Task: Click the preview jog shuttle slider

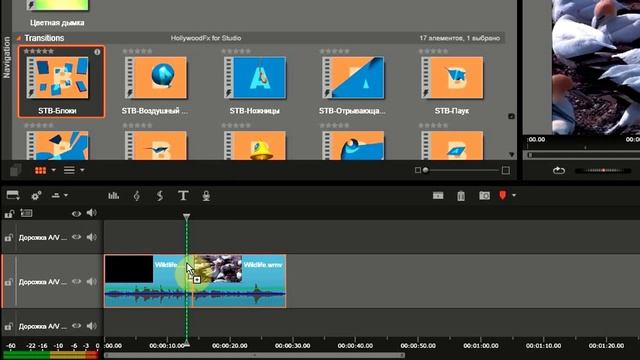Action: point(603,170)
